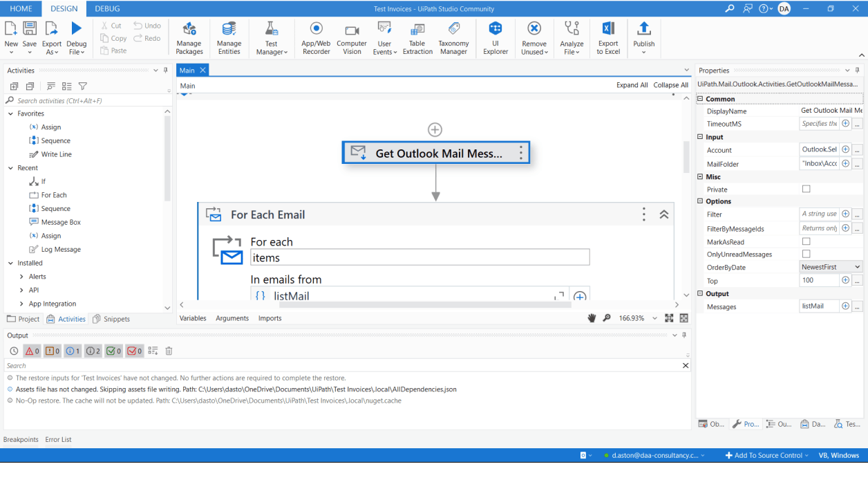Open the Breakpoints panel
This screenshot has width=868, height=489.
click(x=21, y=439)
